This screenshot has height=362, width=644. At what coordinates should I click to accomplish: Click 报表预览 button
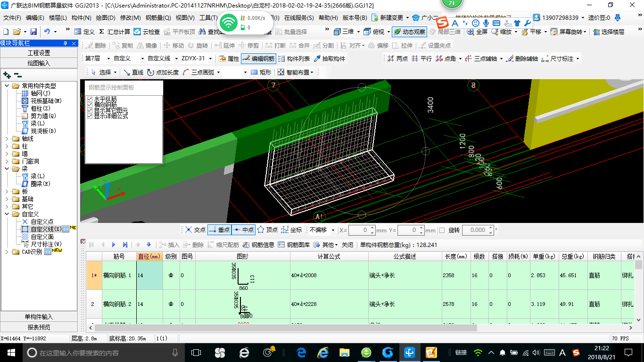click(39, 327)
